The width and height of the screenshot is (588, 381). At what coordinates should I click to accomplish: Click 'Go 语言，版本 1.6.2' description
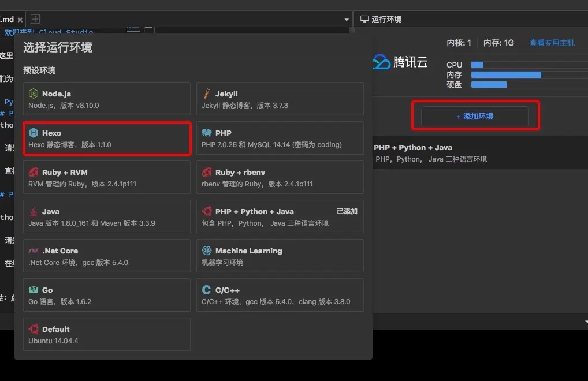pos(59,301)
